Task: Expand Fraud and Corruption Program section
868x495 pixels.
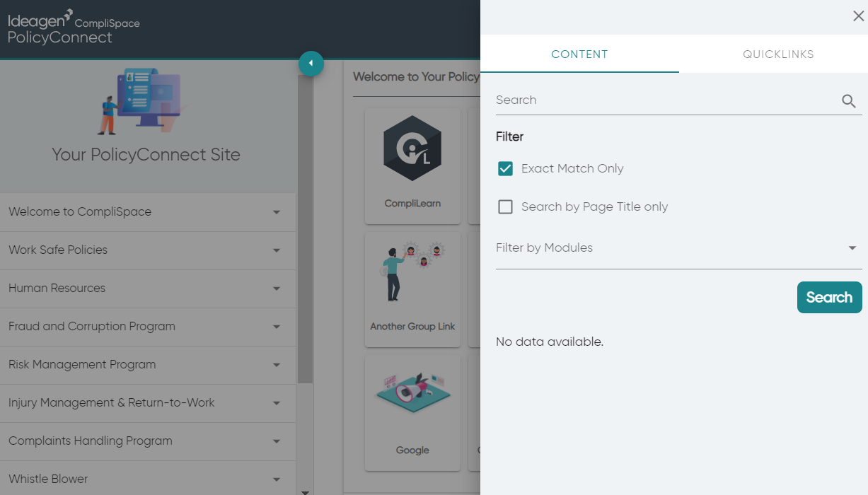Action: (x=147, y=327)
